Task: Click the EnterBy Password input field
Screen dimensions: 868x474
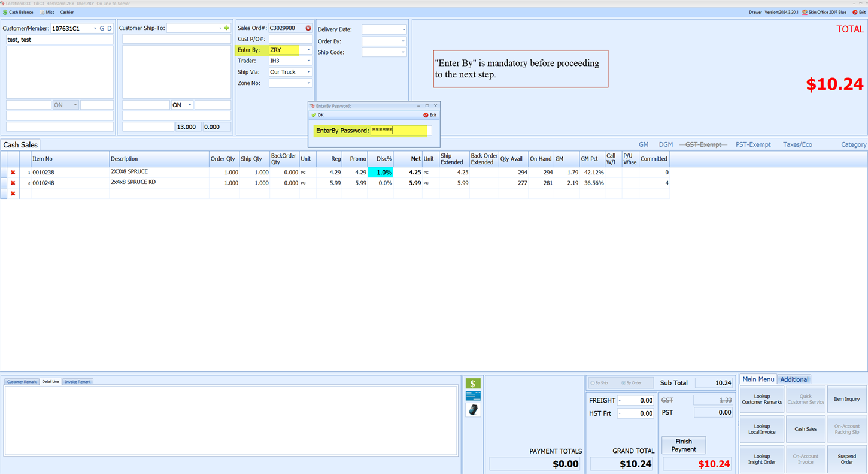Action: (x=399, y=131)
